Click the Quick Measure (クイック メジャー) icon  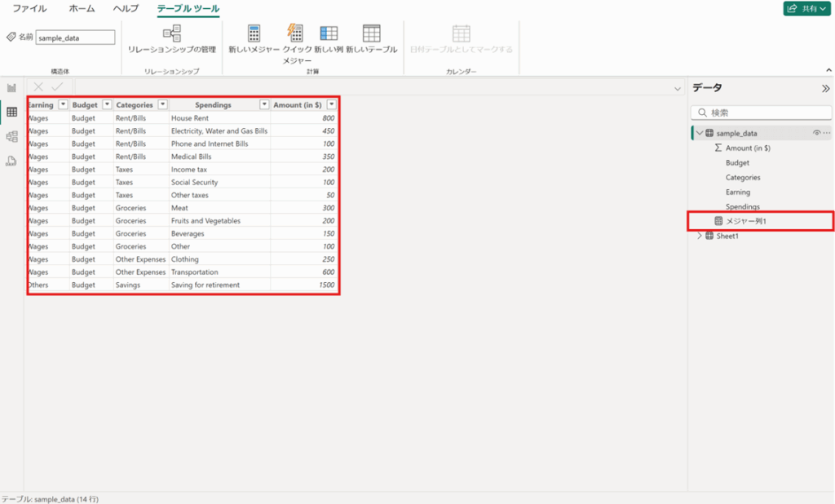295,33
